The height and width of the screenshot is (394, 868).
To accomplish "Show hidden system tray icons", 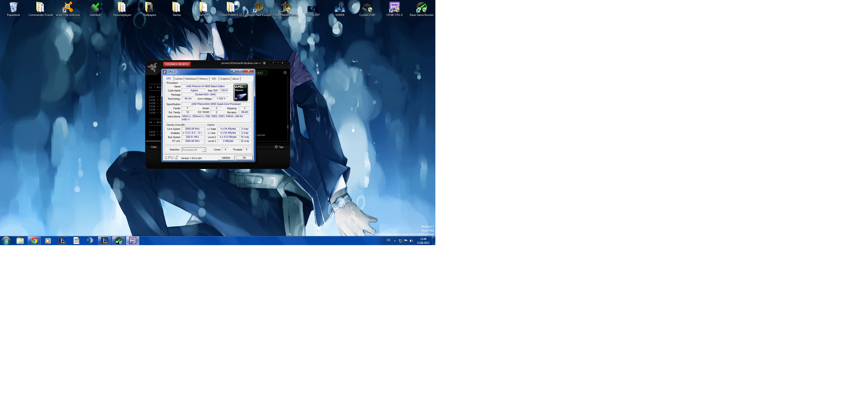I will click(395, 241).
